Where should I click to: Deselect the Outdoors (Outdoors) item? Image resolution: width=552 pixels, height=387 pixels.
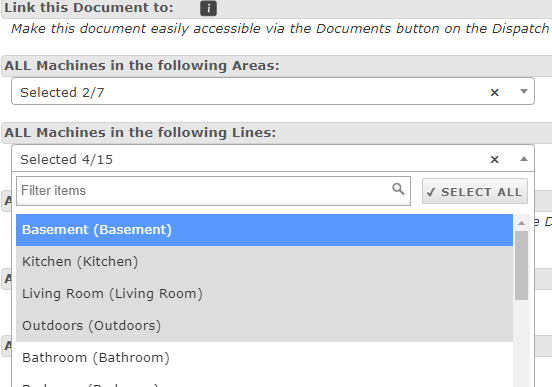tap(264, 326)
